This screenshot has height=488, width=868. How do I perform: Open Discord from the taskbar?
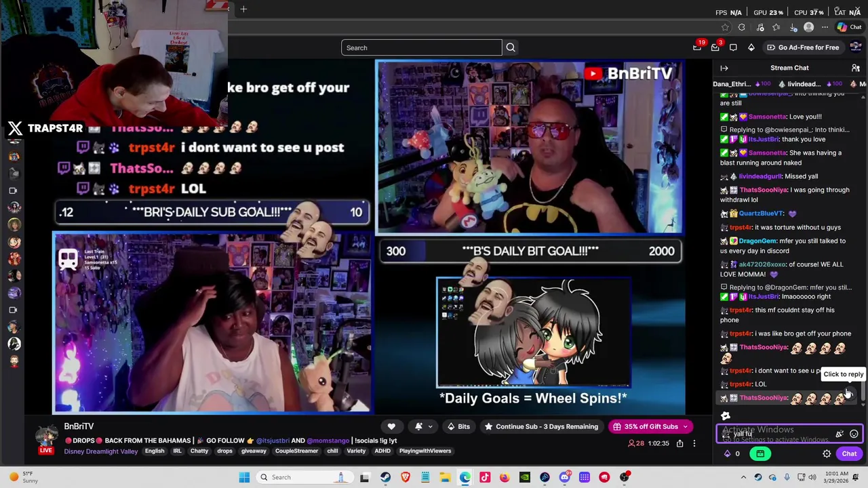(564, 477)
